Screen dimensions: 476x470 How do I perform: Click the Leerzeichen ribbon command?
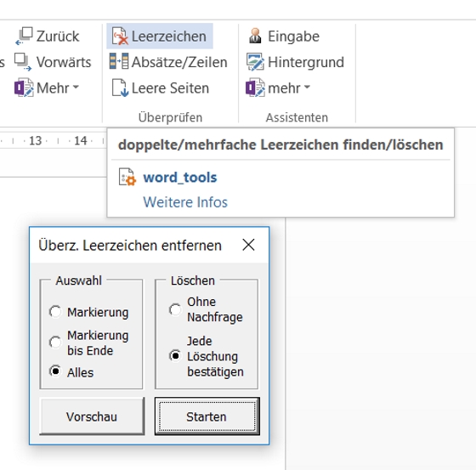(160, 37)
